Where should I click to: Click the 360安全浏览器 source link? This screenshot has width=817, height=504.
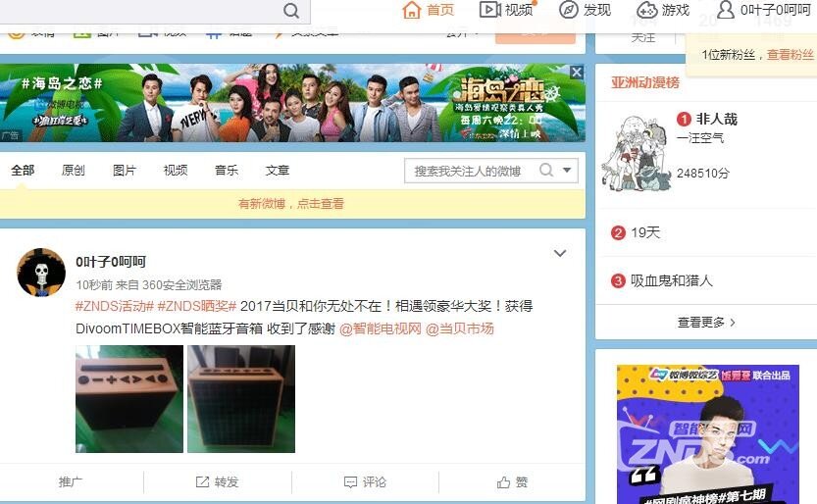[x=181, y=284]
